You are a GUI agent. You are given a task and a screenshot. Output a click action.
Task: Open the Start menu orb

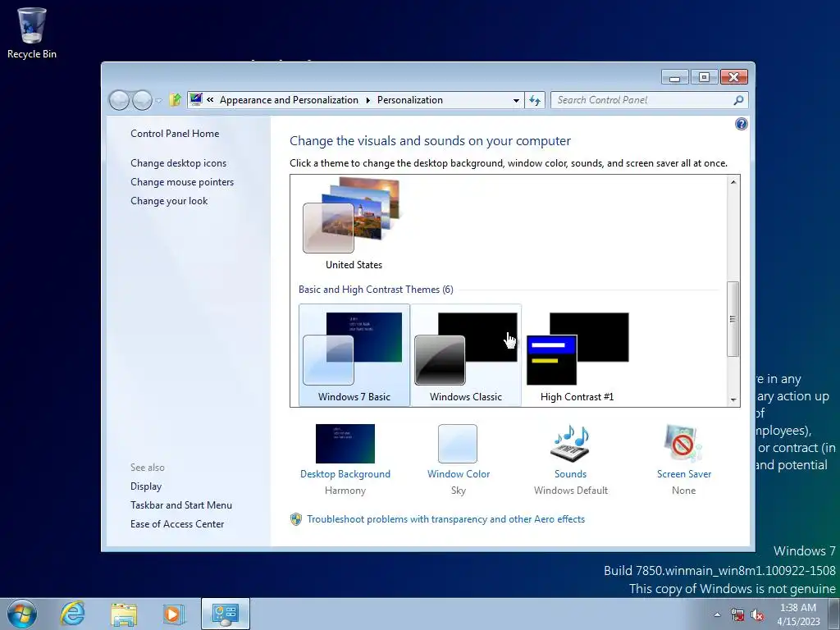[22, 614]
